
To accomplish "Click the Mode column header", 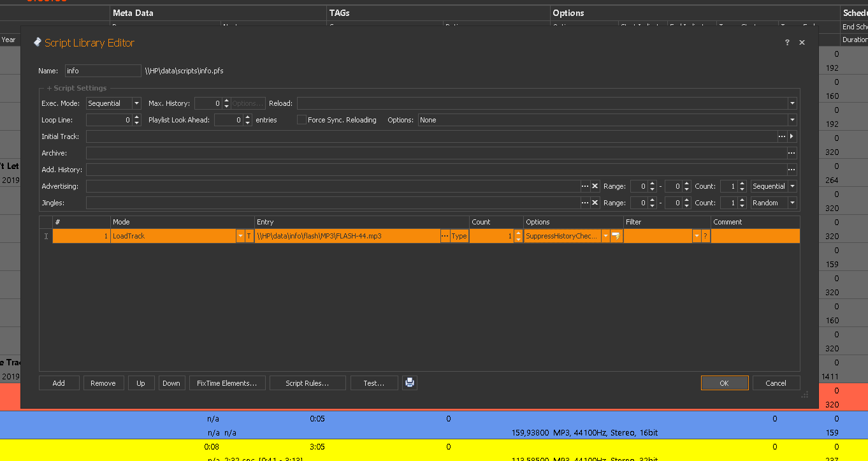I will click(182, 222).
